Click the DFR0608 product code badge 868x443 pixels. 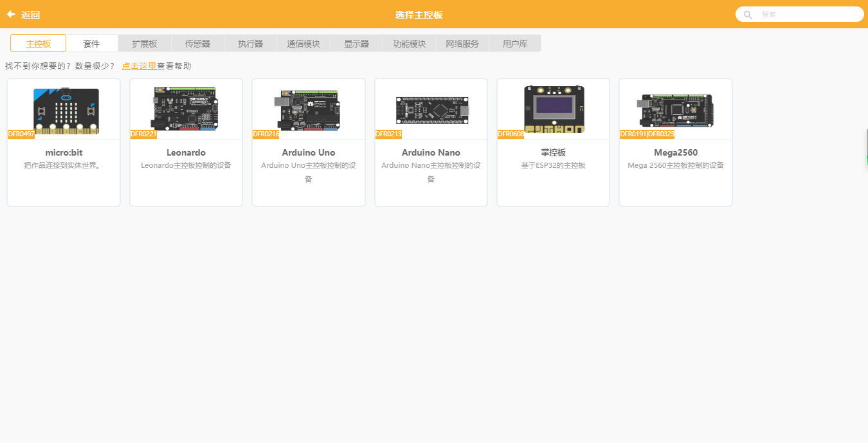tap(511, 134)
